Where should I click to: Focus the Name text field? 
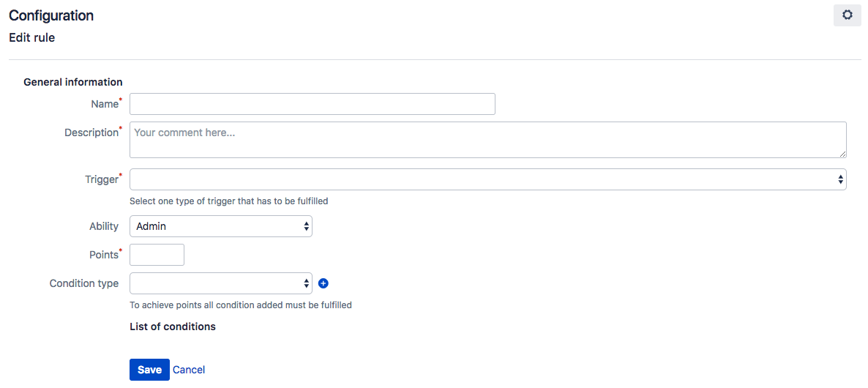(313, 104)
